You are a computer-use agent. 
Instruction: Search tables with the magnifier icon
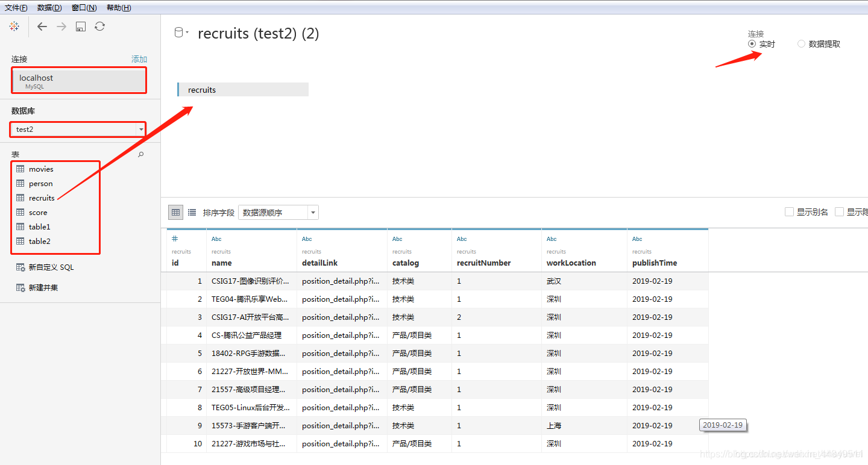pos(141,155)
